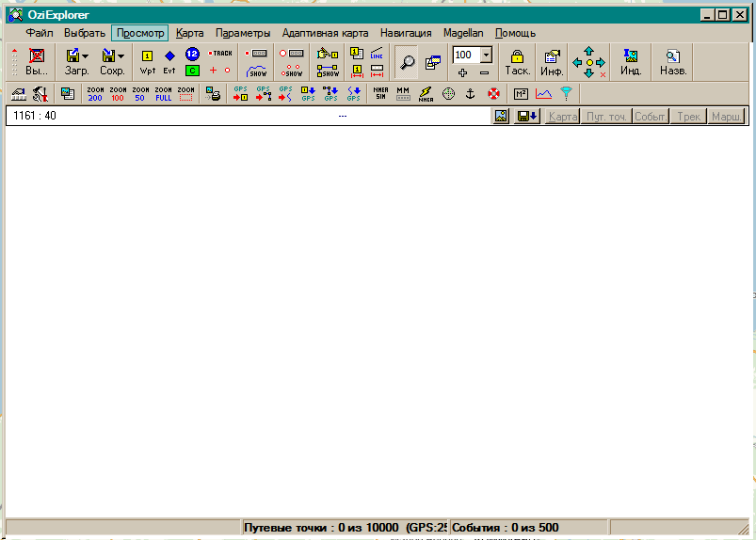Click the track SHOW icon
This screenshot has width=756, height=540.
256,71
